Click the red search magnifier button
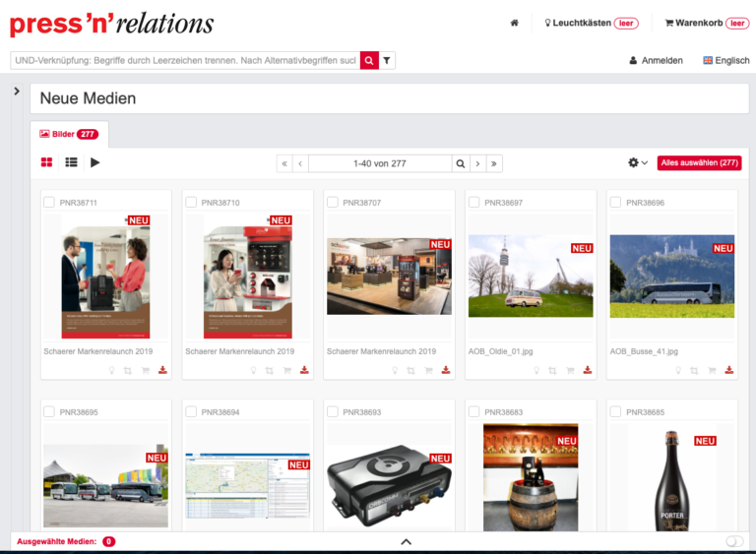Screen dimensions: 756x554 369,60
